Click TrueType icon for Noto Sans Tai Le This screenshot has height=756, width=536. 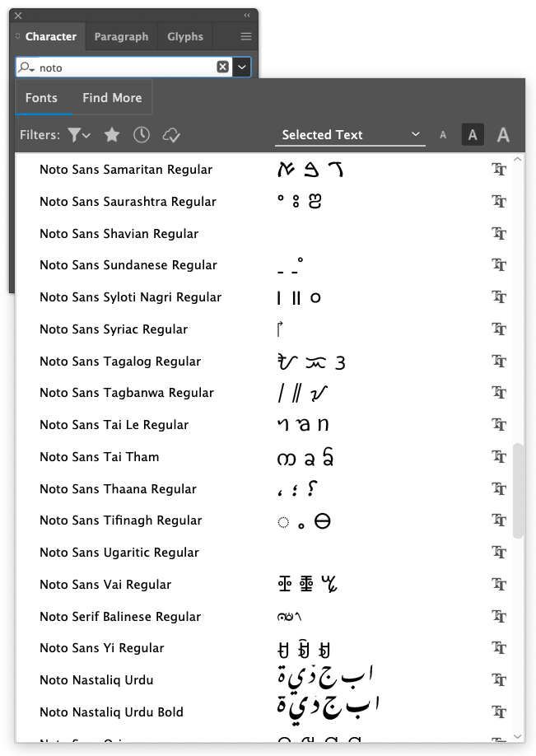coord(499,424)
